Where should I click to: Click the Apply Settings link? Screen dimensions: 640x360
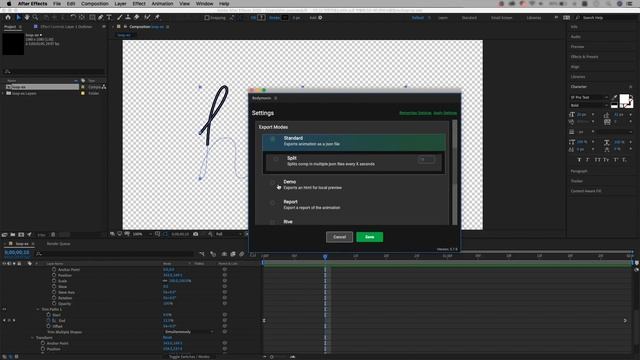(445, 113)
